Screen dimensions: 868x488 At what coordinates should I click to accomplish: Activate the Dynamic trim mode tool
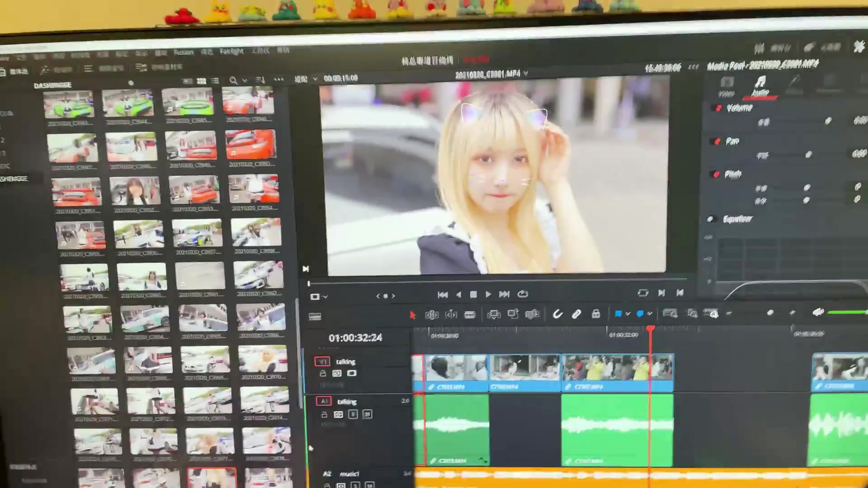[x=451, y=315]
